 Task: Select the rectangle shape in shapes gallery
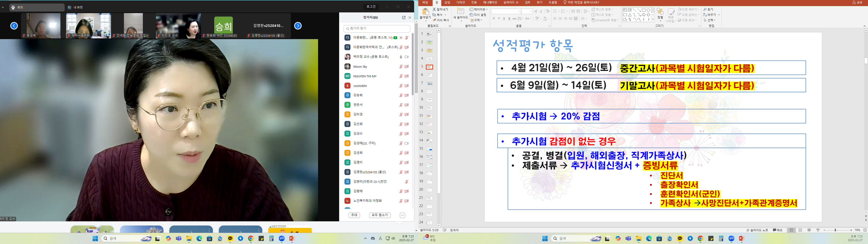(x=644, y=10)
